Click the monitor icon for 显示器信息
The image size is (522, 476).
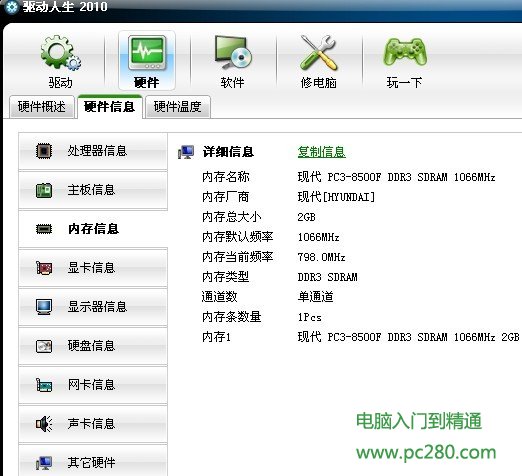pos(44,307)
